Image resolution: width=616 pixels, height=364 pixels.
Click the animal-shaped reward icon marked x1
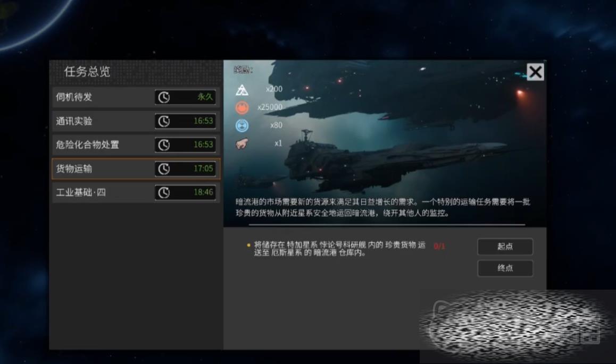pos(242,144)
